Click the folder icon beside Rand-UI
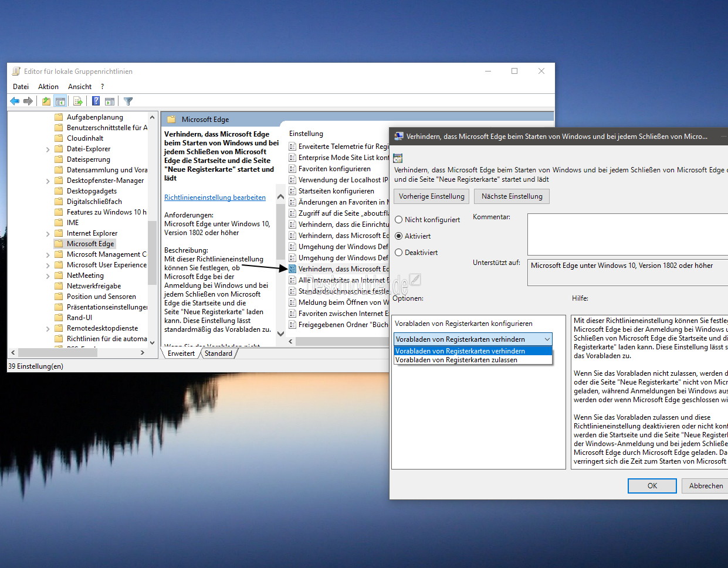The width and height of the screenshot is (728, 568). point(59,318)
